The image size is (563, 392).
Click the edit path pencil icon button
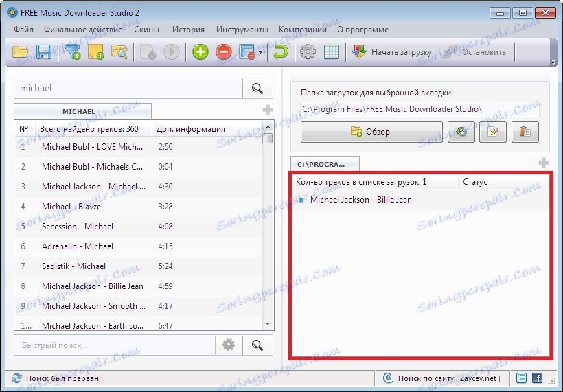click(x=493, y=132)
